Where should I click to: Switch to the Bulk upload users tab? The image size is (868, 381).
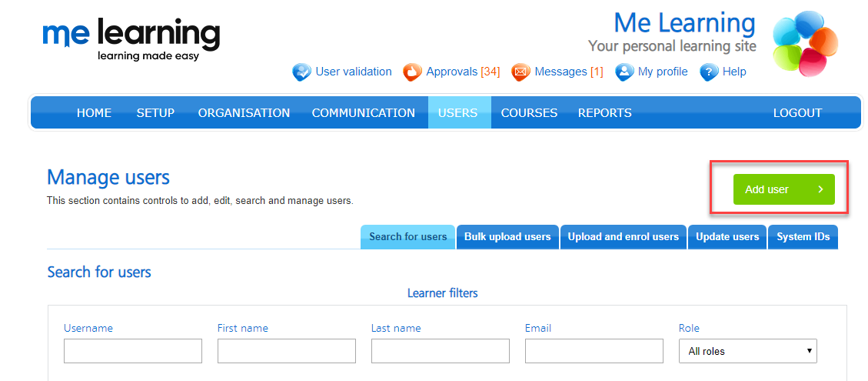click(x=507, y=237)
